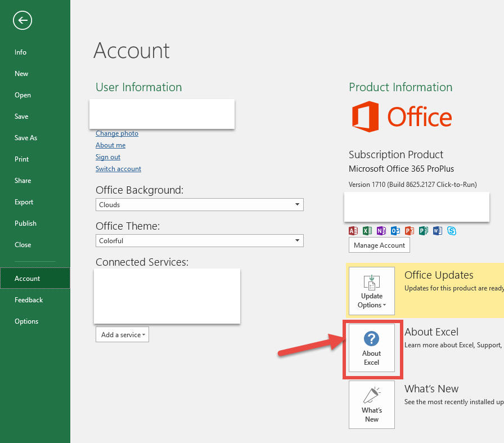
Task: Click the Switch account link
Action: pyautogui.click(x=118, y=169)
